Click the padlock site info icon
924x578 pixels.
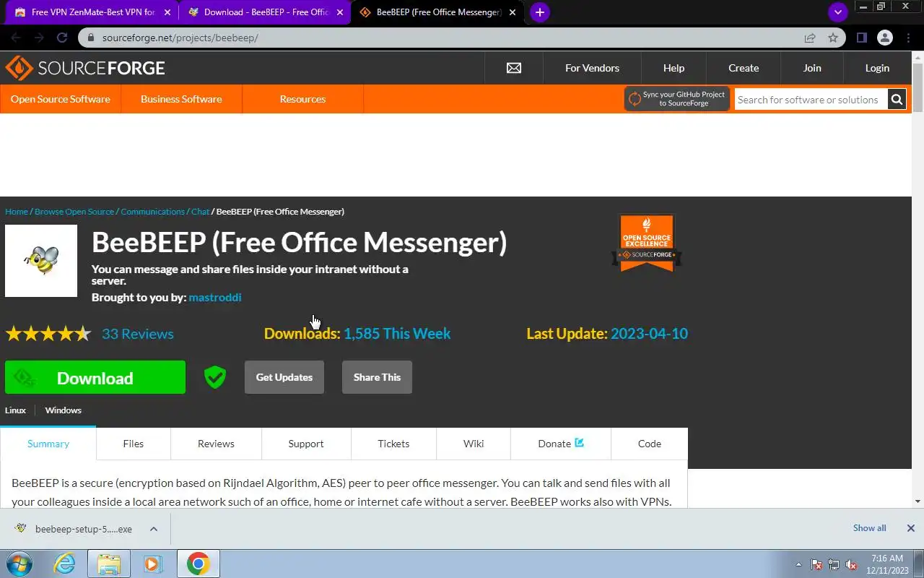coord(90,38)
